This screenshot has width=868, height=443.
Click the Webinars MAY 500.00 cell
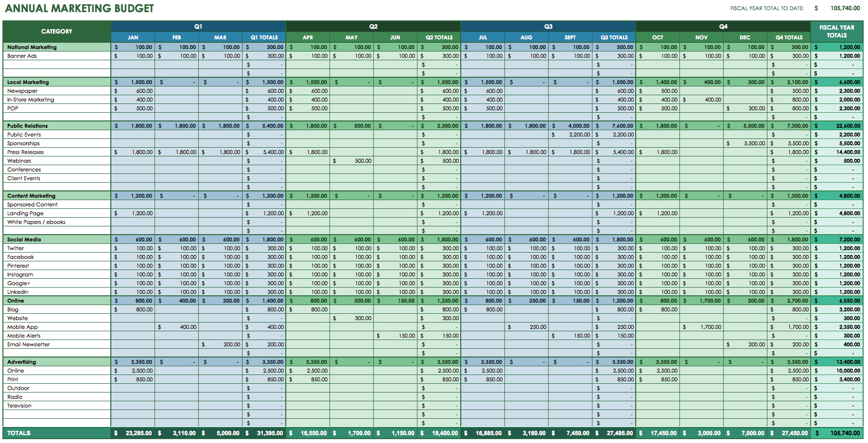(351, 161)
